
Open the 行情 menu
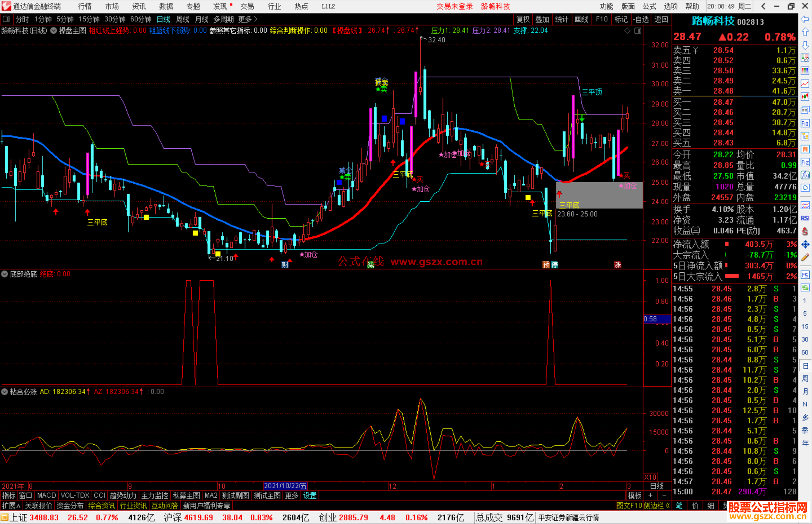coord(85,6)
